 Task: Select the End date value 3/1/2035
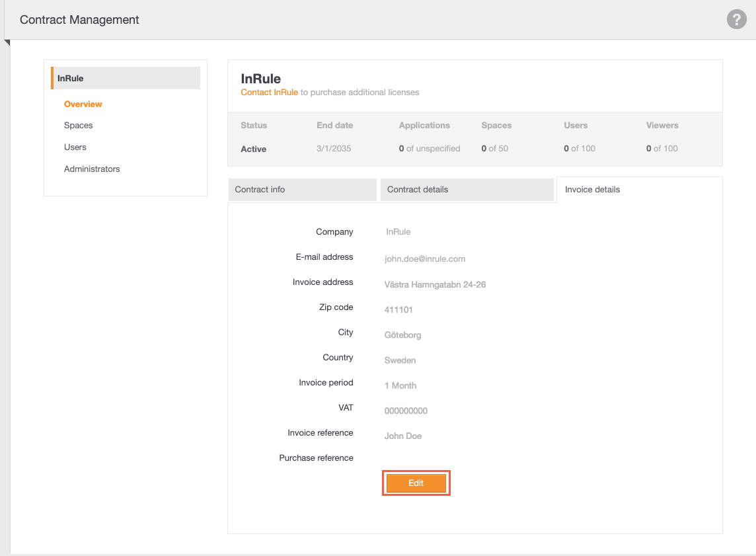click(x=334, y=149)
